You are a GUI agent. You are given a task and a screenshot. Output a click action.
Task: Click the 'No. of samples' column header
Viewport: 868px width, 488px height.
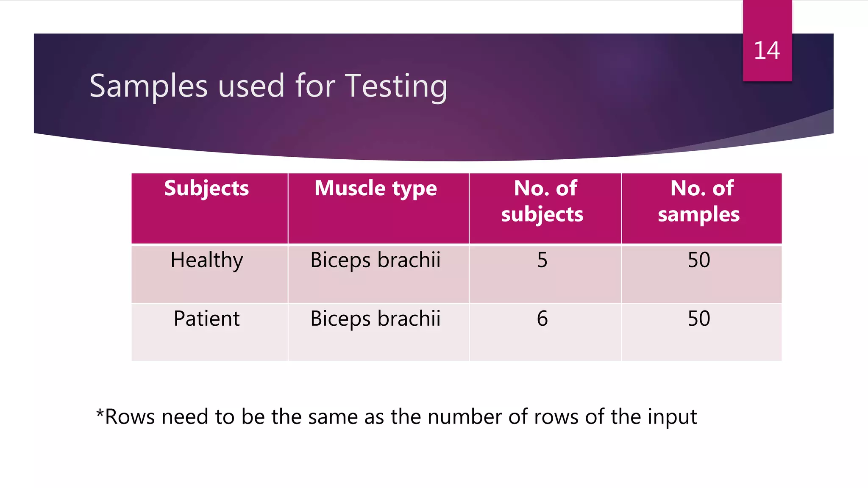700,201
